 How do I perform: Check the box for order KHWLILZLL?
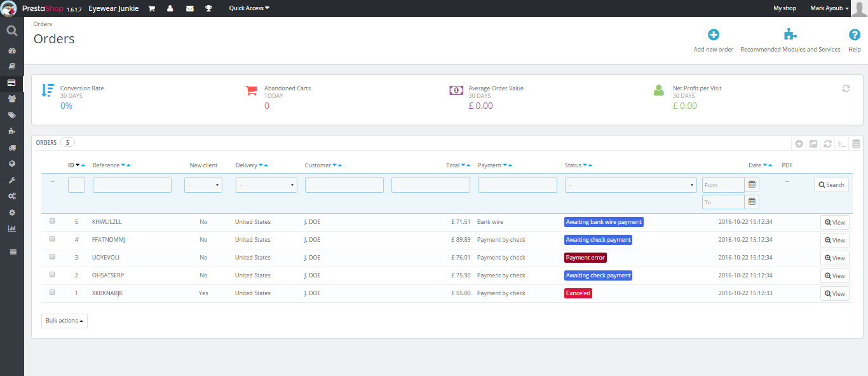click(x=52, y=221)
